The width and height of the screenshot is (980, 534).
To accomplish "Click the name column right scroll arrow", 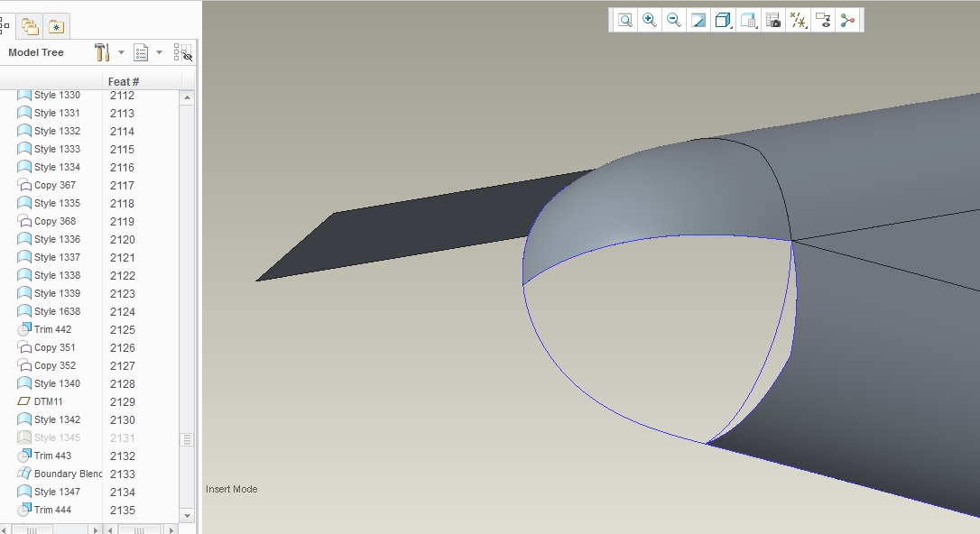I will pos(95,530).
